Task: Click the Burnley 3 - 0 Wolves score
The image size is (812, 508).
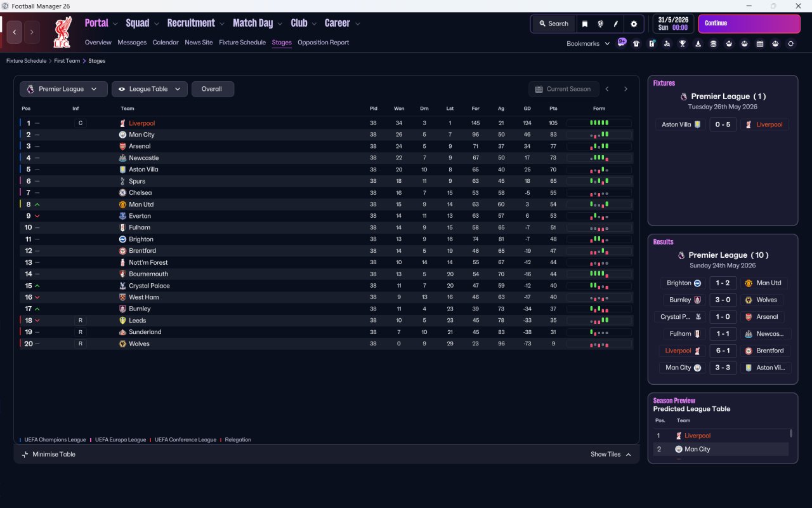Action: [x=723, y=300]
